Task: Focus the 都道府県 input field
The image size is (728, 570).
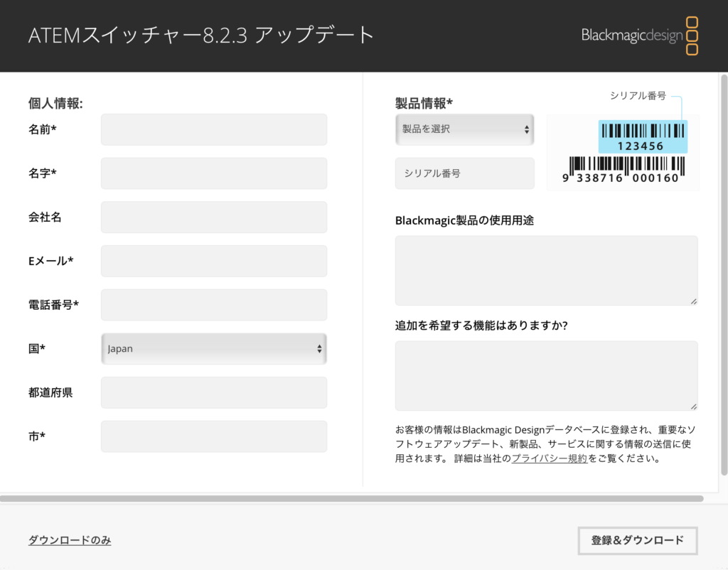Action: click(214, 393)
